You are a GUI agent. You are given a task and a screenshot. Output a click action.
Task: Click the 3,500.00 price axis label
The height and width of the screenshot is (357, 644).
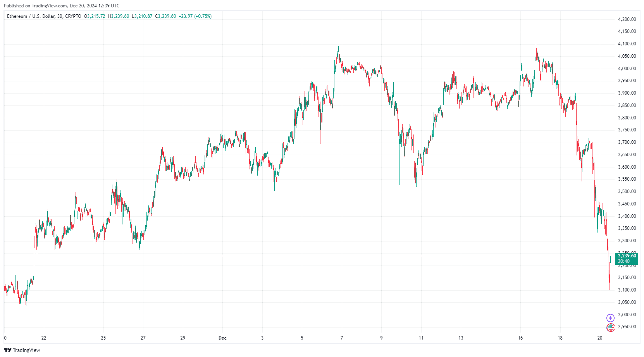point(627,191)
